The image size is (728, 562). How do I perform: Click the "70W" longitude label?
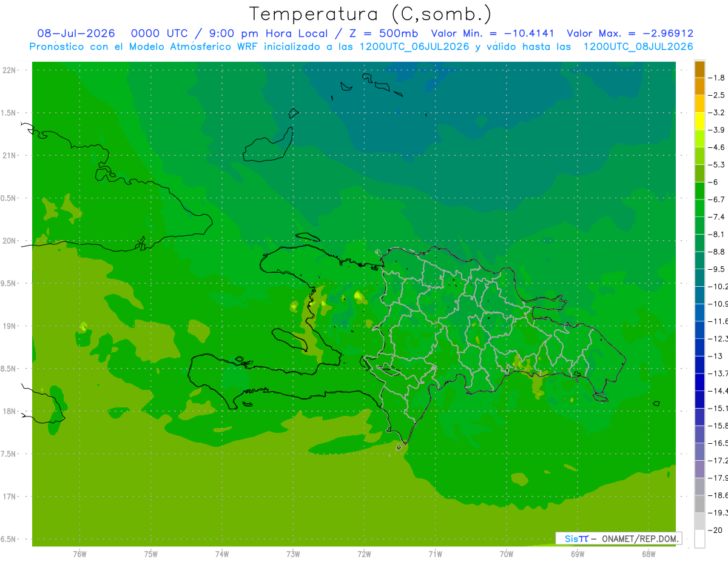click(x=507, y=554)
